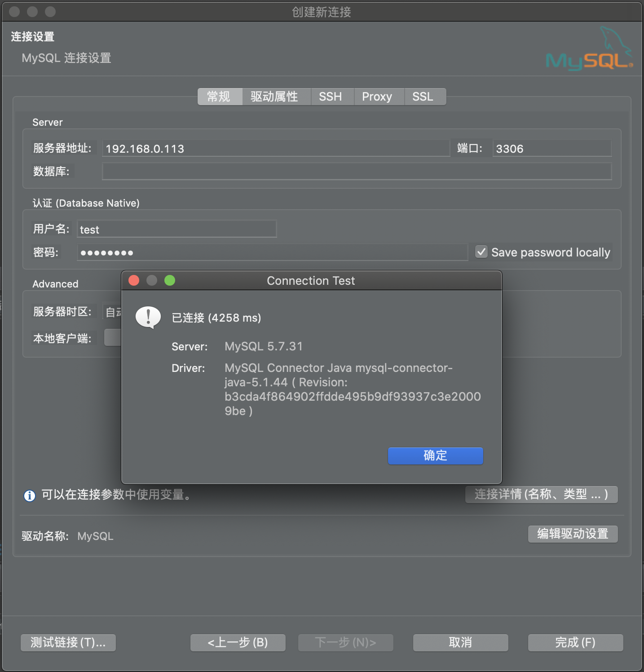Image resolution: width=644 pixels, height=672 pixels.
Task: Confirm with the 确定 button
Action: (x=436, y=455)
